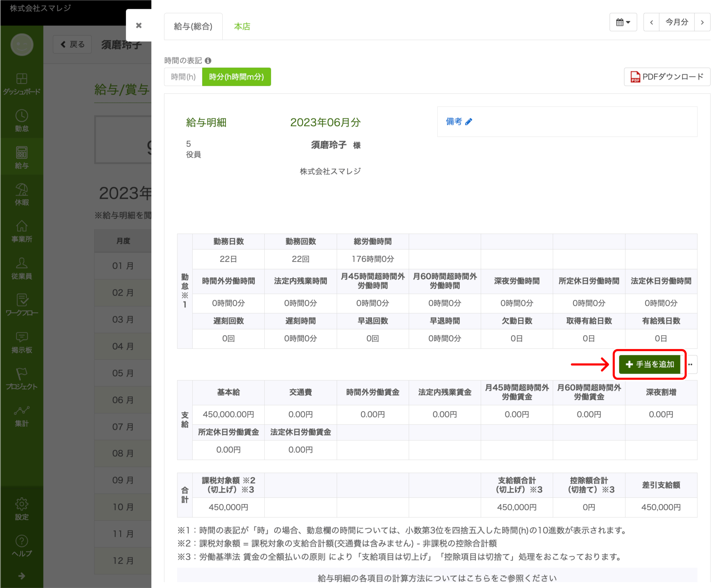Click the 控除額合計 value 0円
The width and height of the screenshot is (723, 588).
click(x=589, y=507)
